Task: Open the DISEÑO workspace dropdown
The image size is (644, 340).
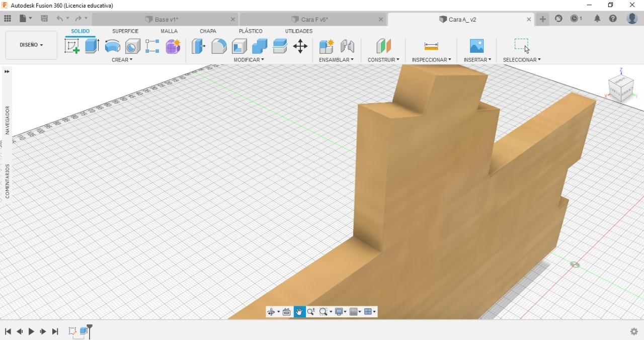Action: (31, 45)
